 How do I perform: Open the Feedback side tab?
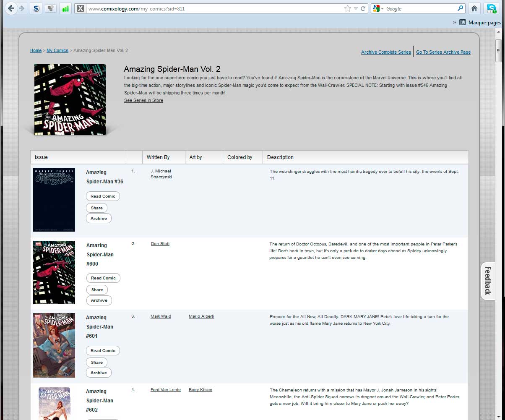[x=488, y=281]
